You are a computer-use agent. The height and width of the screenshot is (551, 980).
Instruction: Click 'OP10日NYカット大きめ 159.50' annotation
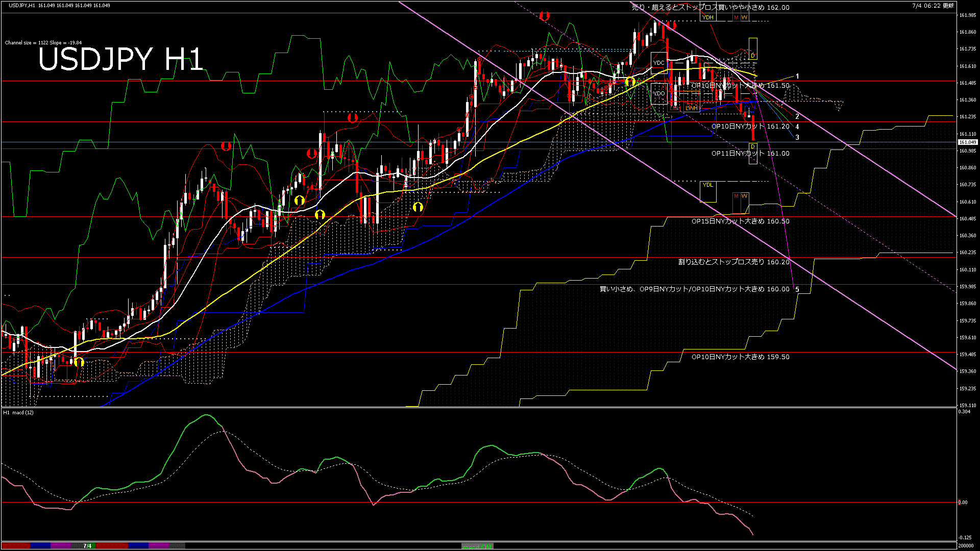point(740,357)
